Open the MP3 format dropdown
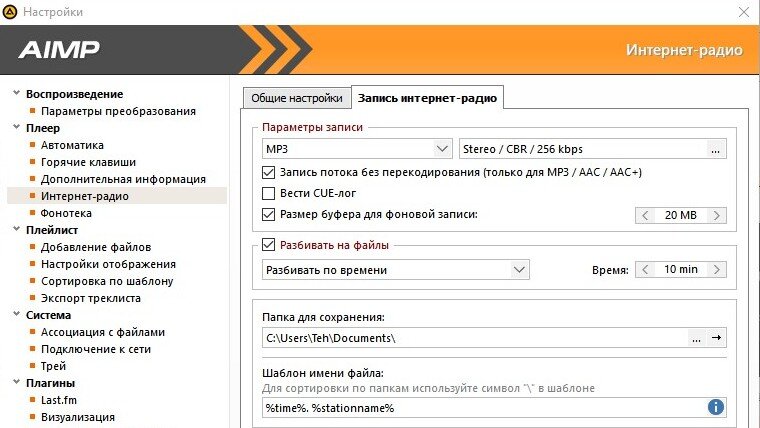This screenshot has height=428, width=760. click(x=357, y=149)
